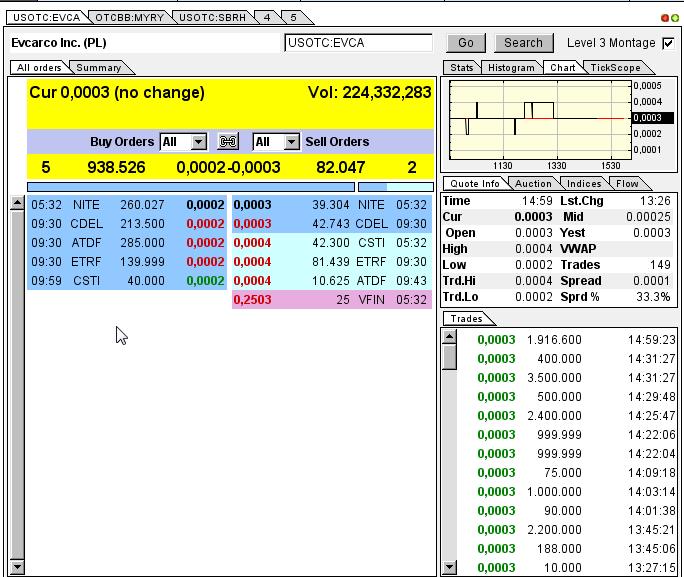Click the red status dot at top right
Screen dimensions: 684x577
665,18
